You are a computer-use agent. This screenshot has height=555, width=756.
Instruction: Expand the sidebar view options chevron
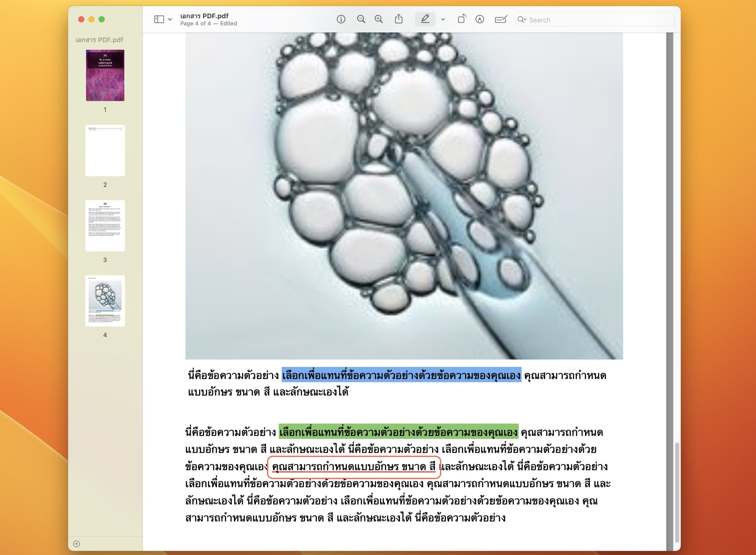pyautogui.click(x=170, y=19)
